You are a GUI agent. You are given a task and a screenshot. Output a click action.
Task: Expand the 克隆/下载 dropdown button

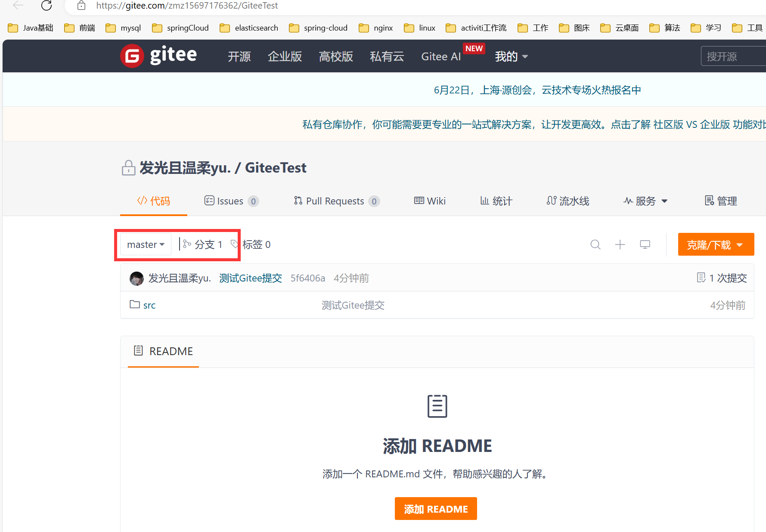(716, 244)
